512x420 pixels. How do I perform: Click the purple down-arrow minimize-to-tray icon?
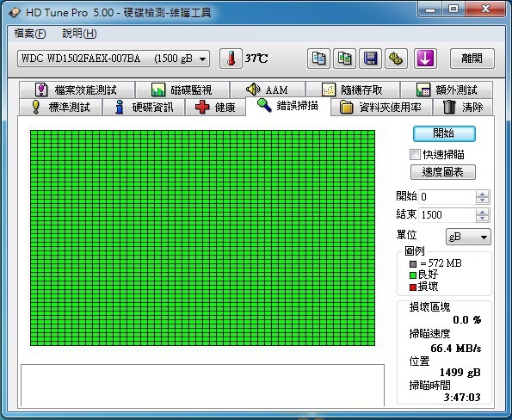[x=425, y=59]
